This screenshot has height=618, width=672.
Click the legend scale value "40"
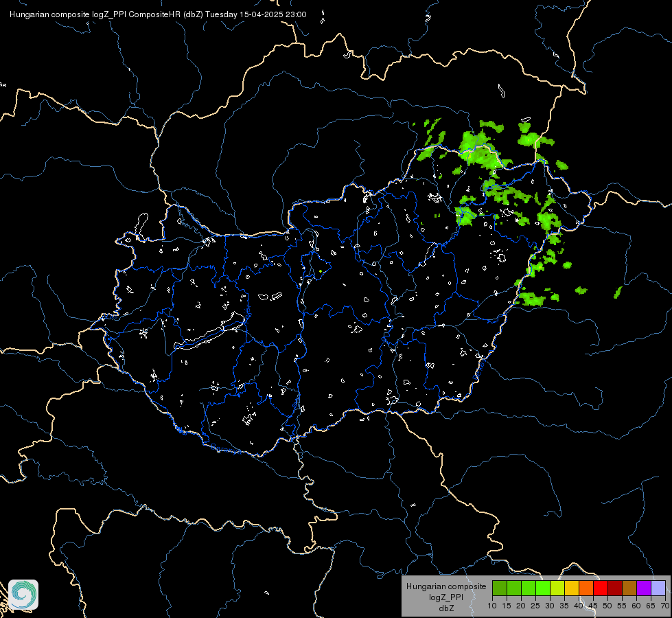[x=579, y=606]
